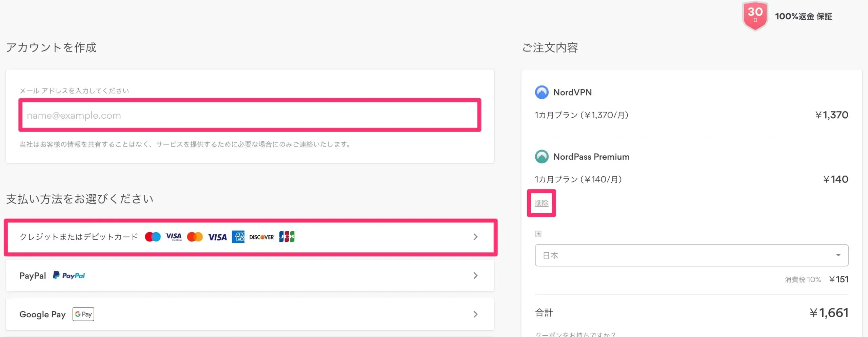Click the PayPal brand logo

[69, 276]
